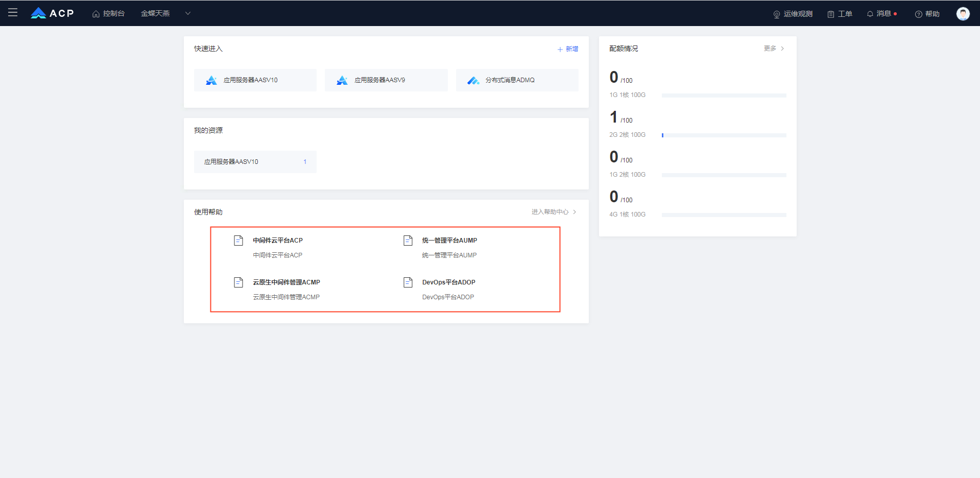Click the AASV9 shortcut icon

coord(342,80)
